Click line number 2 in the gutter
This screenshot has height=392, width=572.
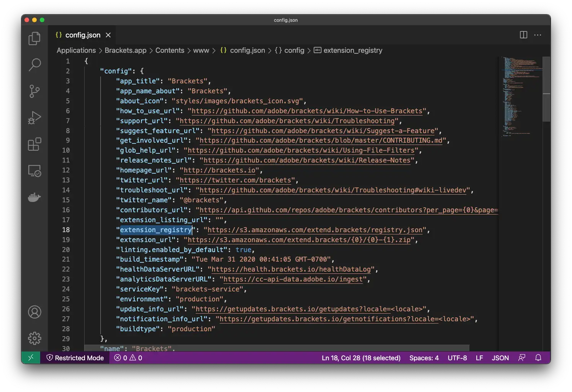click(x=68, y=71)
